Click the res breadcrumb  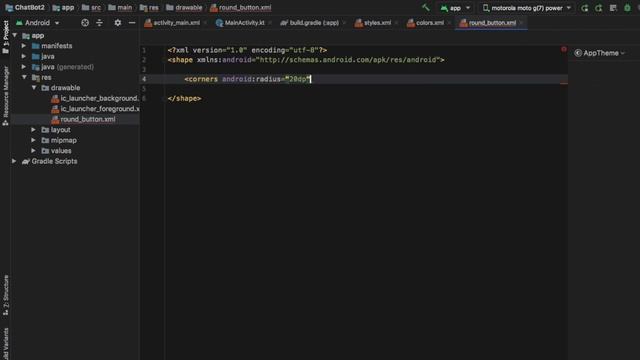(x=149, y=7)
